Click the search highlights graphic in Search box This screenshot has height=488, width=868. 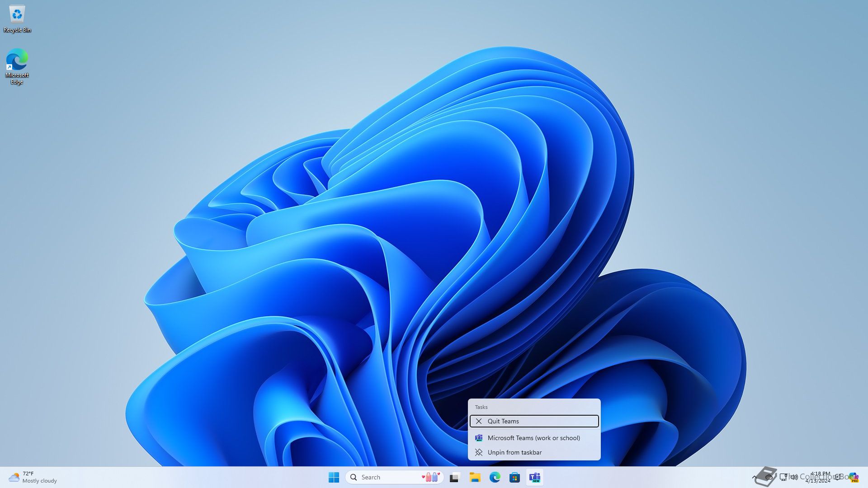tap(430, 477)
